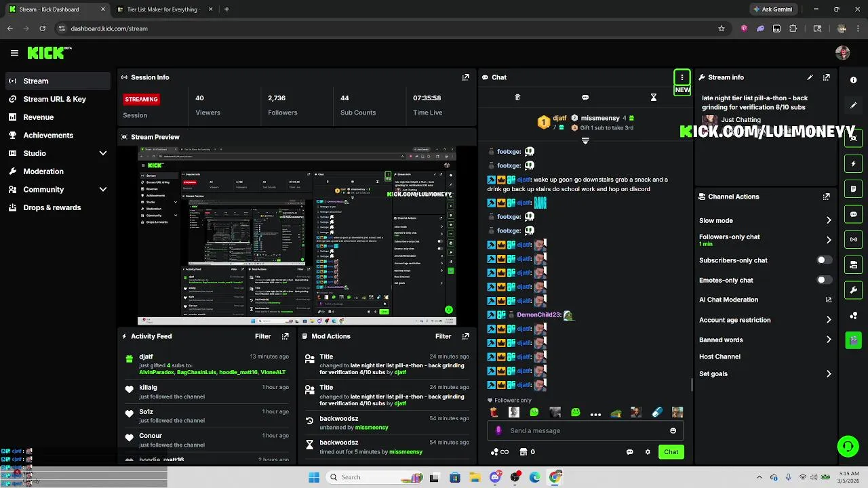The height and width of the screenshot is (488, 868).
Task: Click the hourglass icon in chat toolbar
Action: coord(654,98)
